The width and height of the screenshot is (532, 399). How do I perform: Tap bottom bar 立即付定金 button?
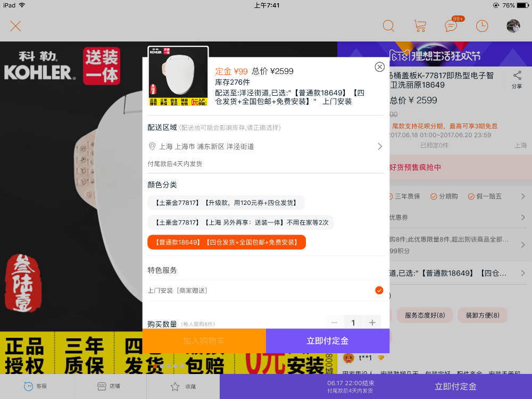pos(456,386)
